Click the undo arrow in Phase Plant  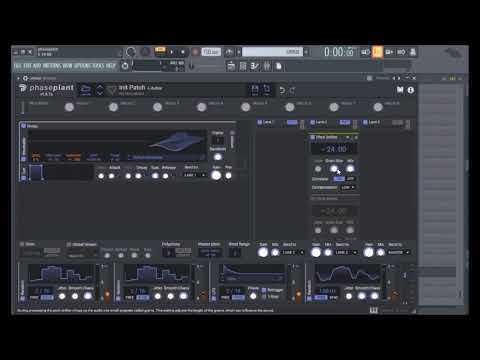pyautogui.click(x=282, y=90)
